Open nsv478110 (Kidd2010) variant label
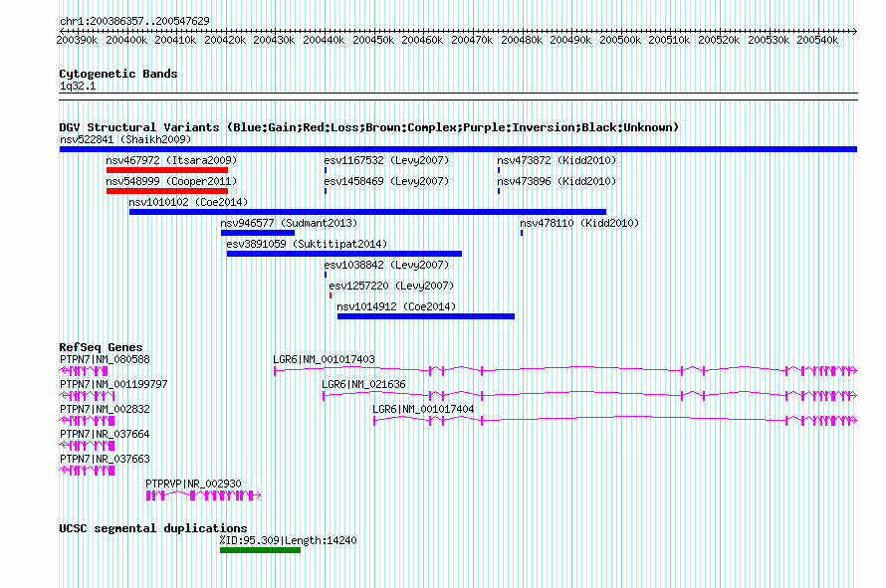886x588 pixels. (x=579, y=223)
